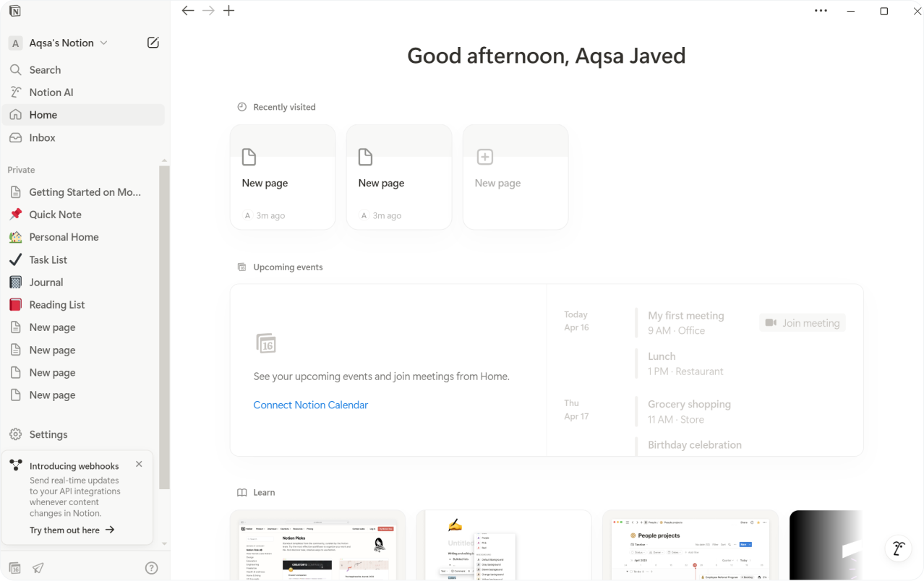
Task: Open the Inbox in the sidebar
Action: pos(84,137)
